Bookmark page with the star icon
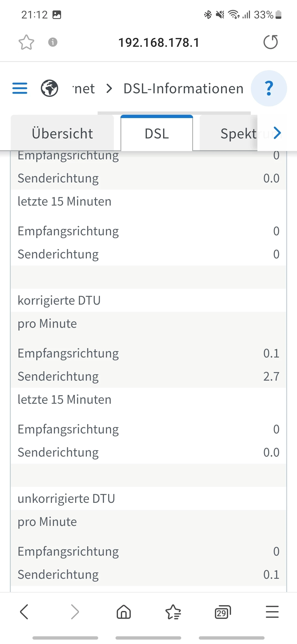 (26, 42)
